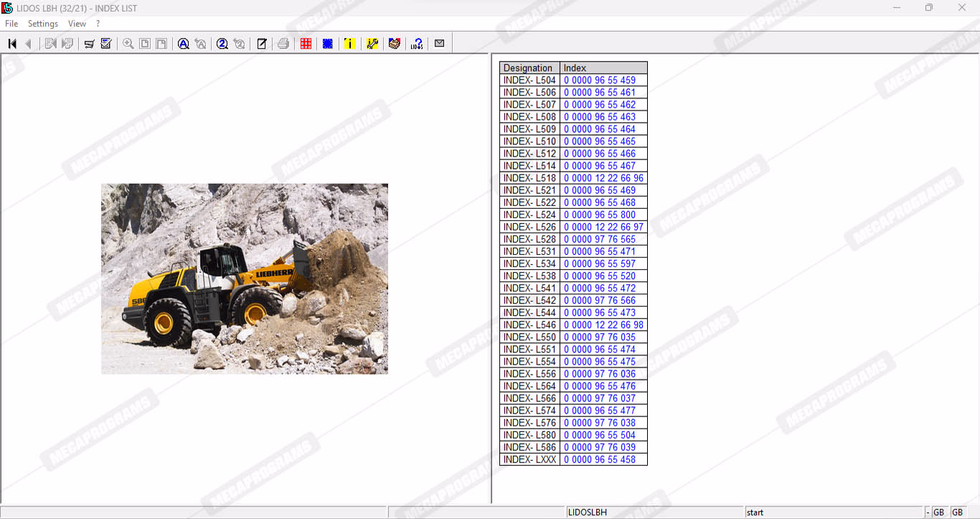Open the View menu
Image resolution: width=980 pixels, height=519 pixels.
77,24
